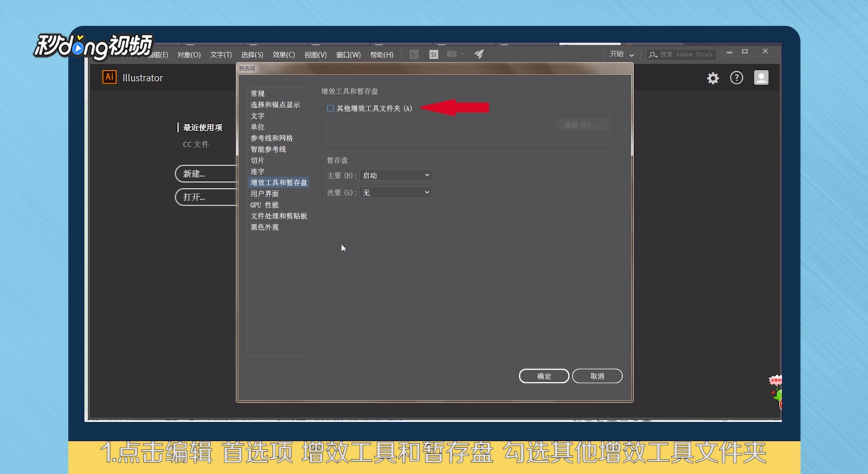The image size is (868, 474).
Task: Open the arrange documents dropdown arrow
Action: click(463, 54)
